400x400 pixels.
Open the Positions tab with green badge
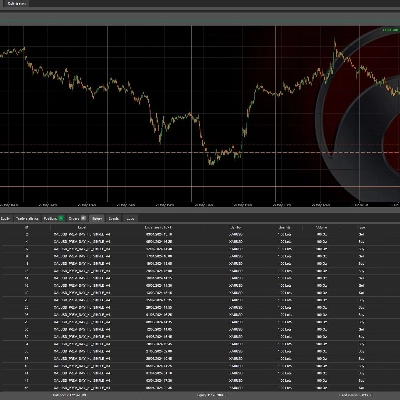[x=53, y=219]
